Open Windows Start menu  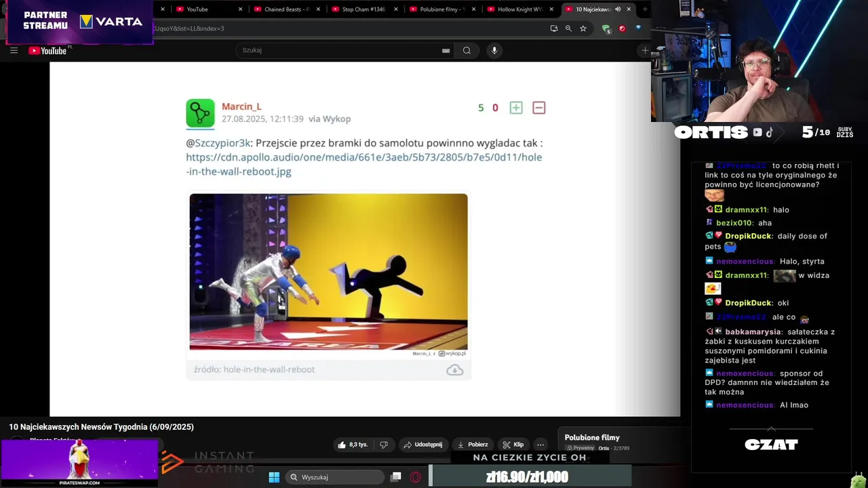(274, 477)
